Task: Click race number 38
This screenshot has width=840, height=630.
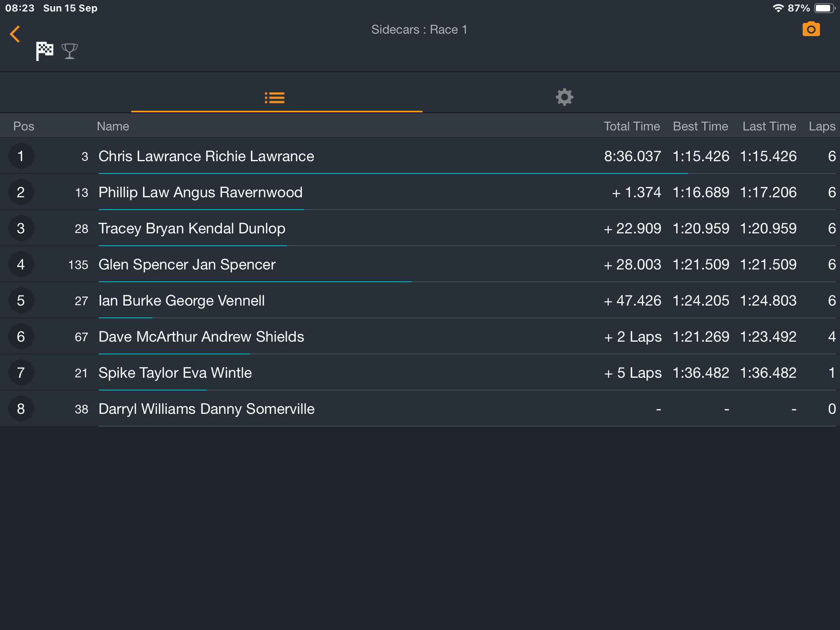Action: tap(81, 409)
